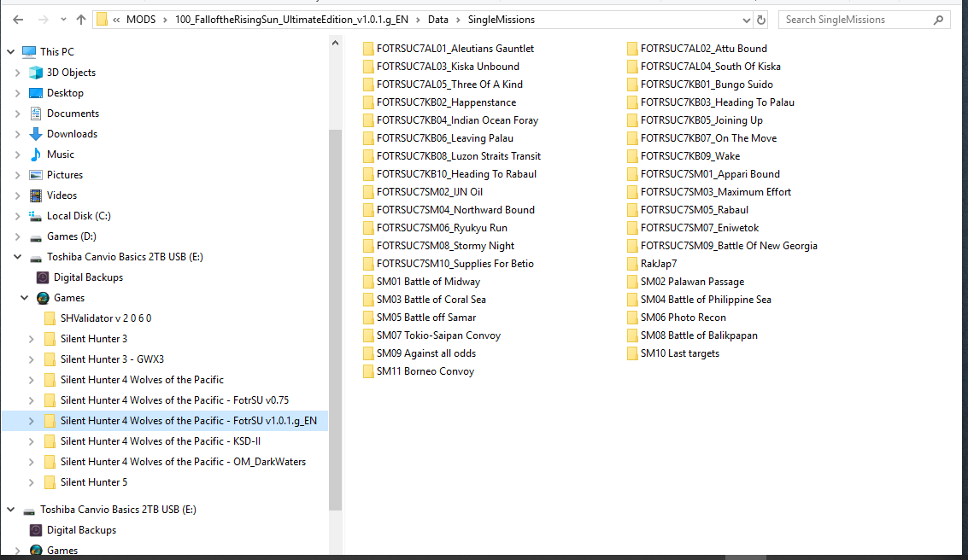Select FOTRSUC7SM03_Maximum Effort folder
The image size is (968, 560).
(715, 192)
